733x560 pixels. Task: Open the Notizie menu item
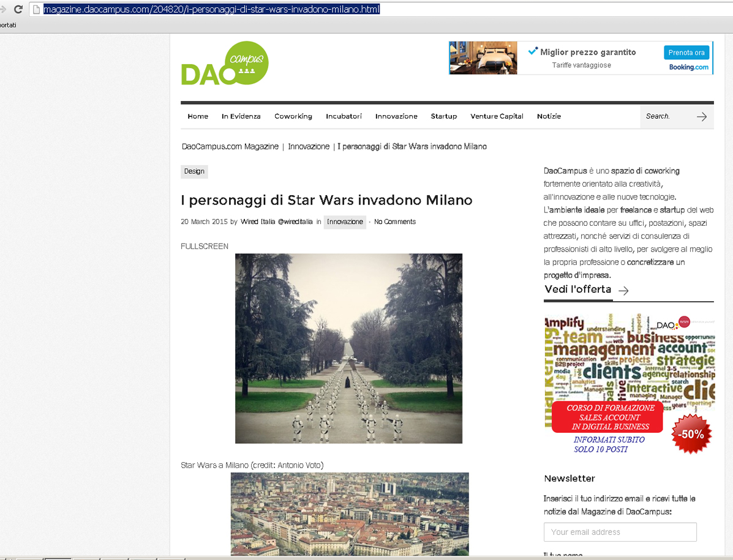549,116
